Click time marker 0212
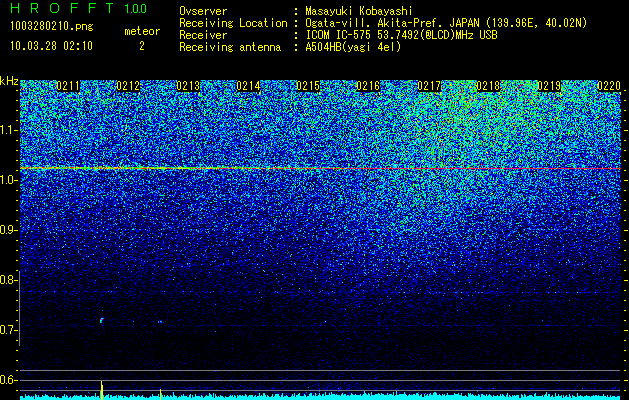Screen dimensions: 629x400 click(128, 86)
